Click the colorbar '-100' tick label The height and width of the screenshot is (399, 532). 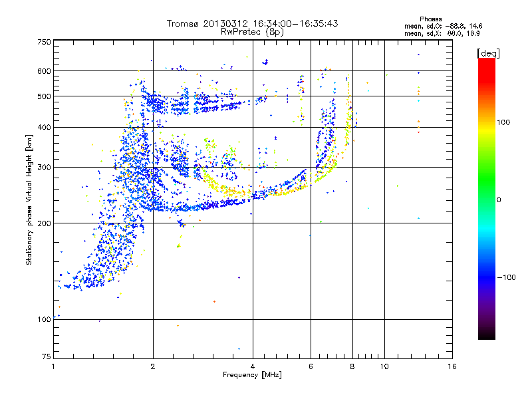[507, 277]
